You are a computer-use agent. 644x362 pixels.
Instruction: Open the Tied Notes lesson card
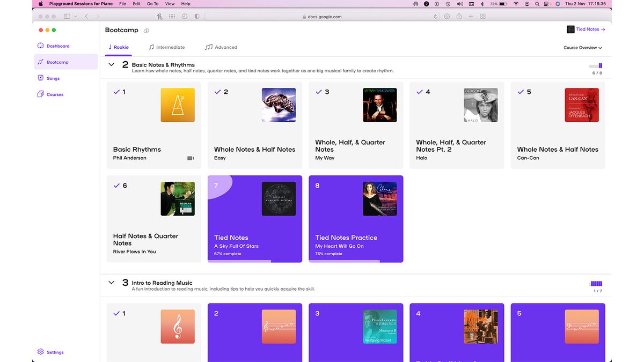255,219
